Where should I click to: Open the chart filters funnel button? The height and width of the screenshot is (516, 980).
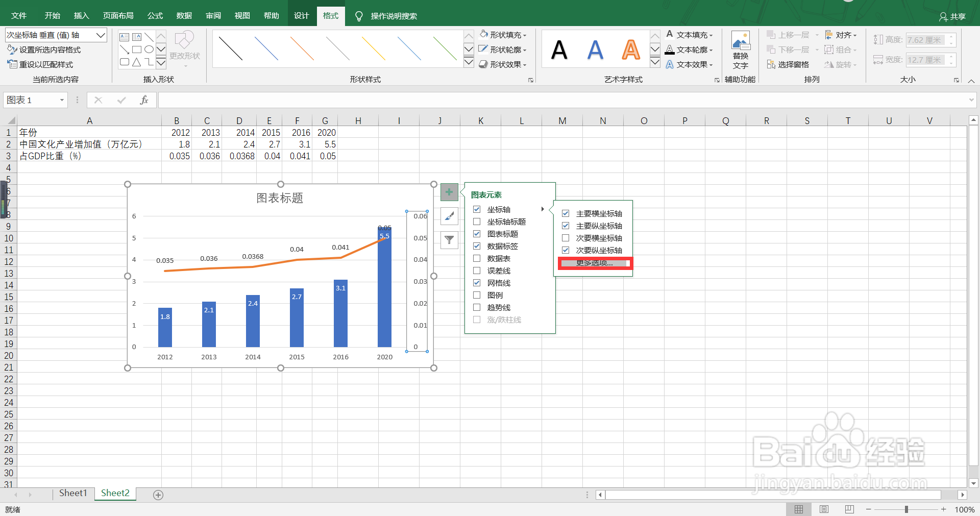coord(449,240)
